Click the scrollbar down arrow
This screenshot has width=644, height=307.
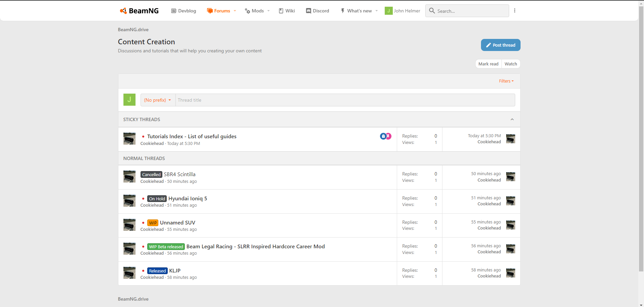tap(641, 305)
